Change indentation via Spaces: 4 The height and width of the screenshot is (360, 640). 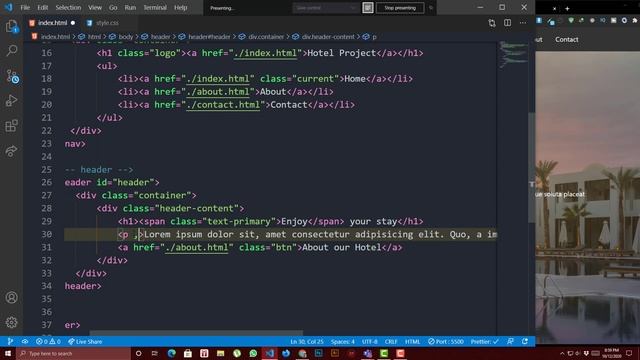[343, 342]
